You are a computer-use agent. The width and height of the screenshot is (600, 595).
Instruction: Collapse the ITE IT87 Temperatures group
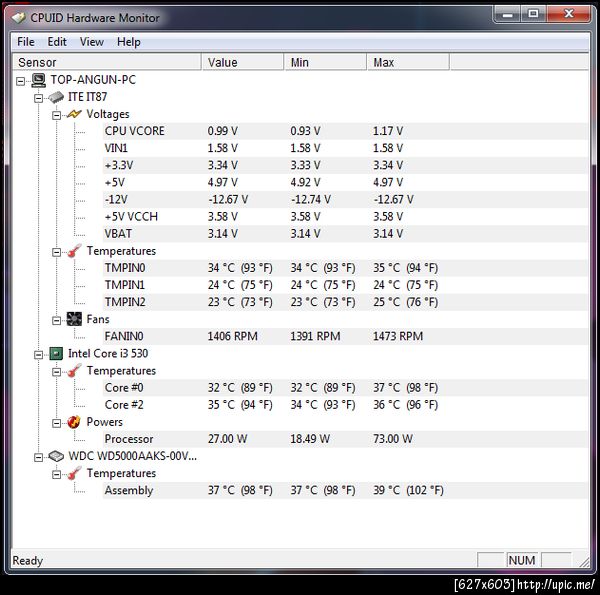pyautogui.click(x=56, y=252)
